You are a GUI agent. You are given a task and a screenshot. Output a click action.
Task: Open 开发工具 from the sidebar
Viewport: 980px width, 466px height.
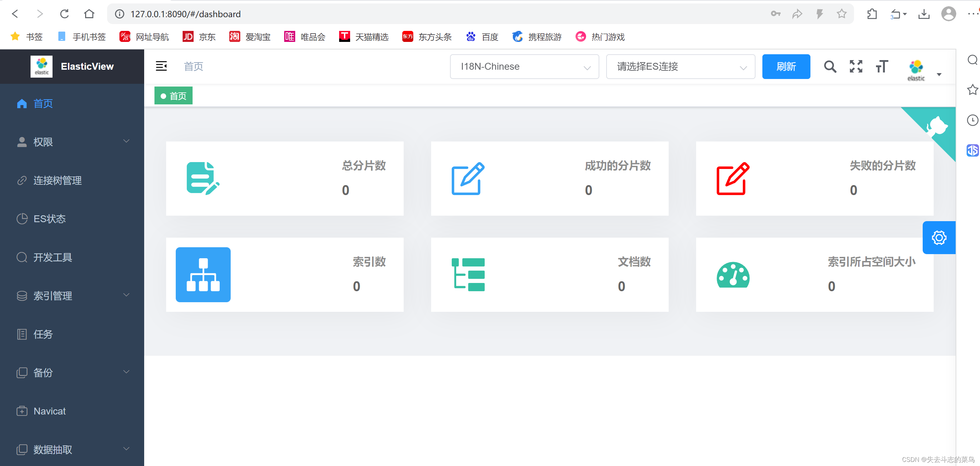(53, 257)
